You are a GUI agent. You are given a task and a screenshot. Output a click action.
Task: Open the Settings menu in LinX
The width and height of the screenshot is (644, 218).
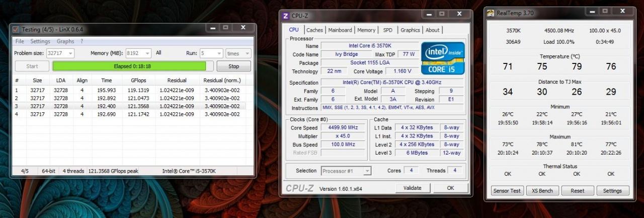tap(40, 41)
